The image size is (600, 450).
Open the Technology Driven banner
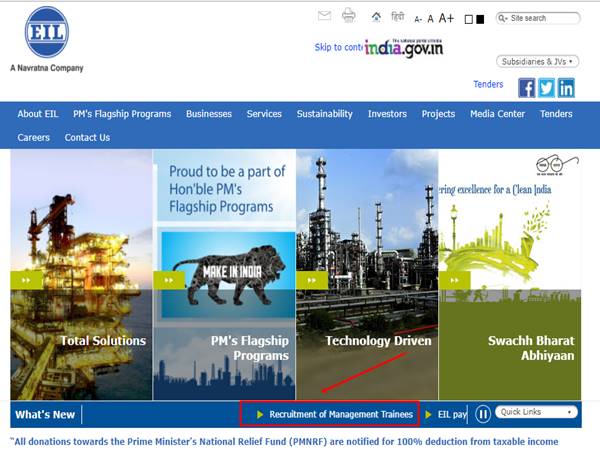367,275
